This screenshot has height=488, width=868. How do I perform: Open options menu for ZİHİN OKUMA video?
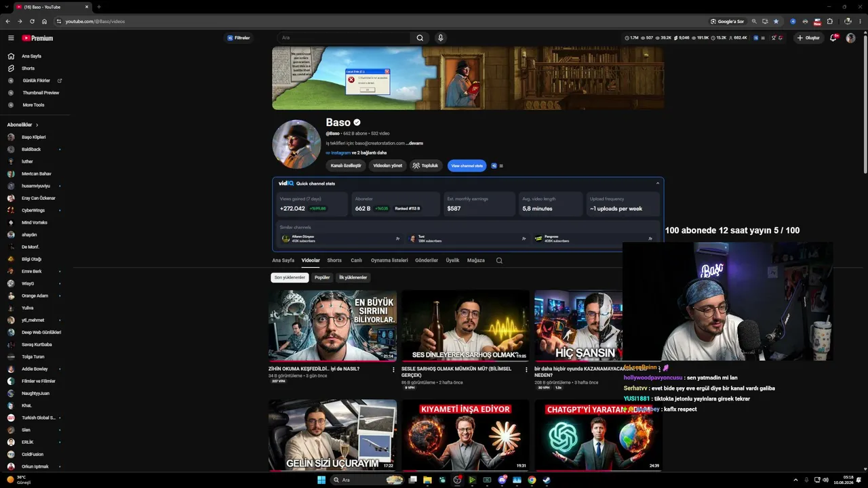point(393,369)
